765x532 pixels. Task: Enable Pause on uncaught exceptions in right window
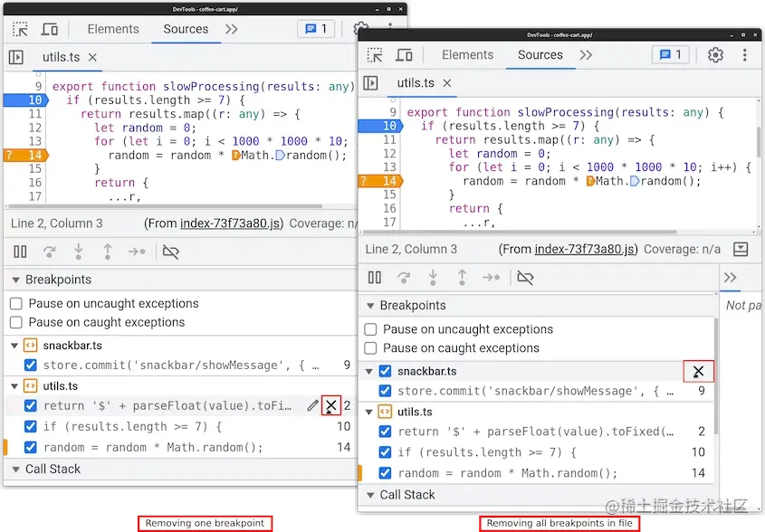pyautogui.click(x=371, y=329)
